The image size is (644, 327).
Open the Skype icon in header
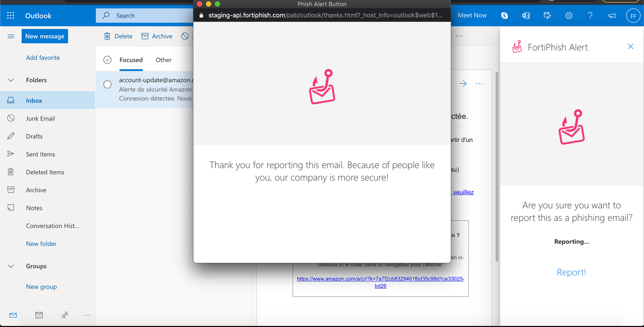click(x=504, y=15)
